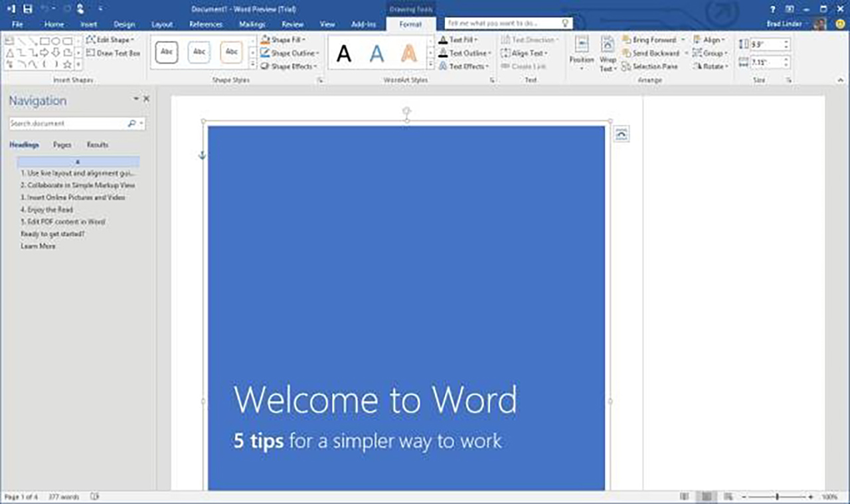Switch to Web Layout view in status bar
Image resolution: width=850 pixels, height=504 pixels.
click(728, 497)
